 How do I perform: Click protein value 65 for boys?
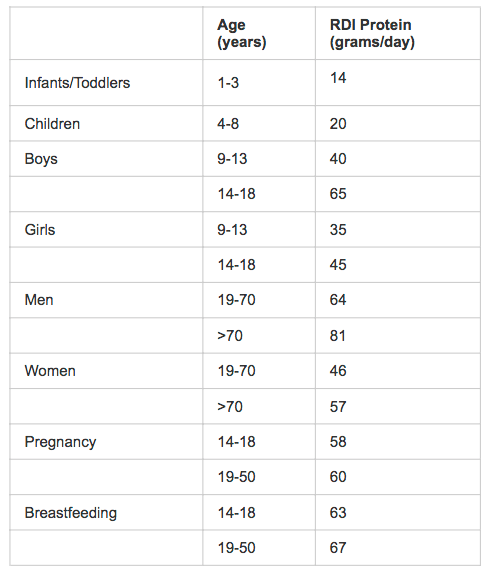click(x=338, y=194)
